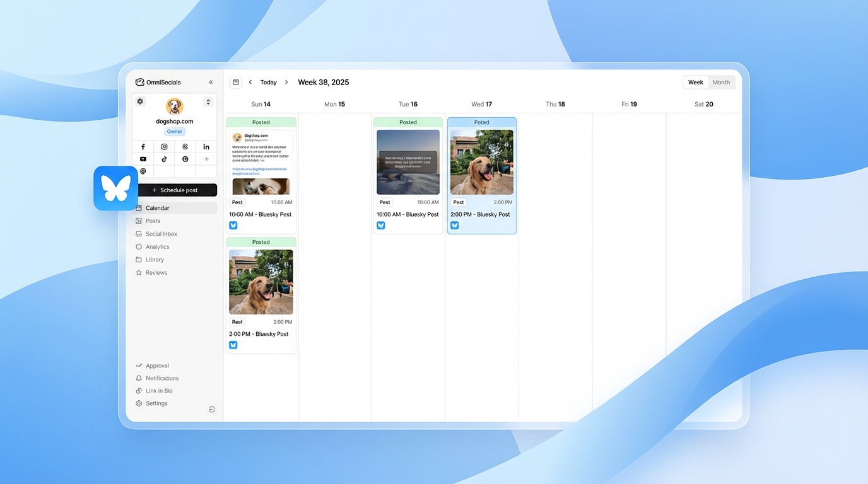Open the Library section
868x484 pixels.
point(153,259)
